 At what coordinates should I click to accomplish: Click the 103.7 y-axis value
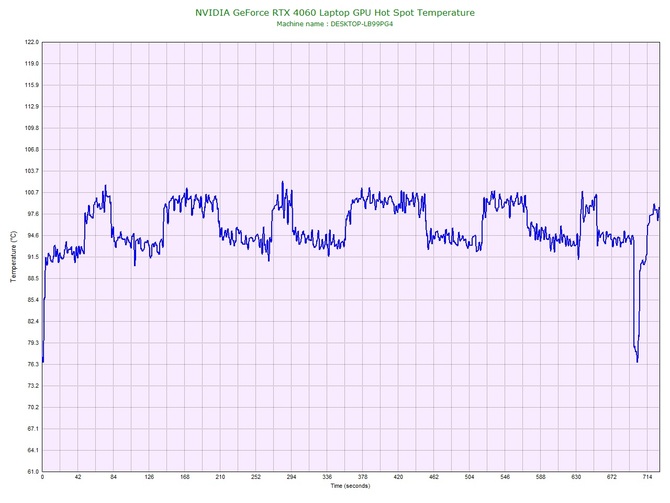coord(32,171)
